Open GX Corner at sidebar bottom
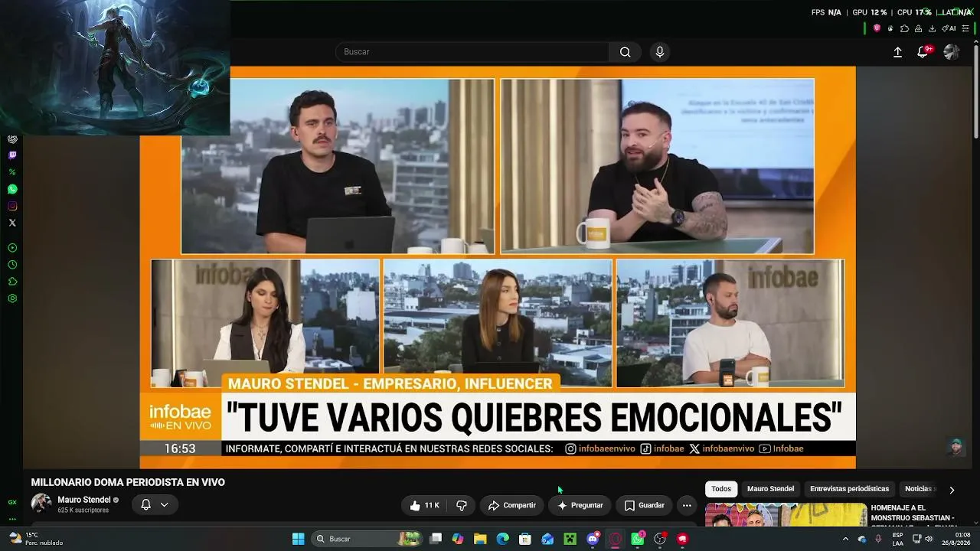The width and height of the screenshot is (980, 551). [12, 503]
